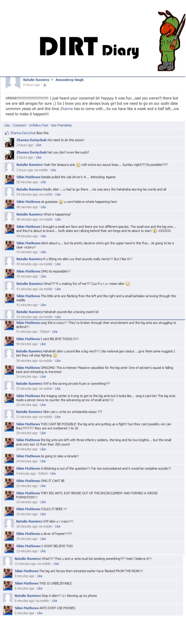Click Zhanna's avatar beside 'We need to do this sooon!'
186x644 pixels.
pos(9,142)
